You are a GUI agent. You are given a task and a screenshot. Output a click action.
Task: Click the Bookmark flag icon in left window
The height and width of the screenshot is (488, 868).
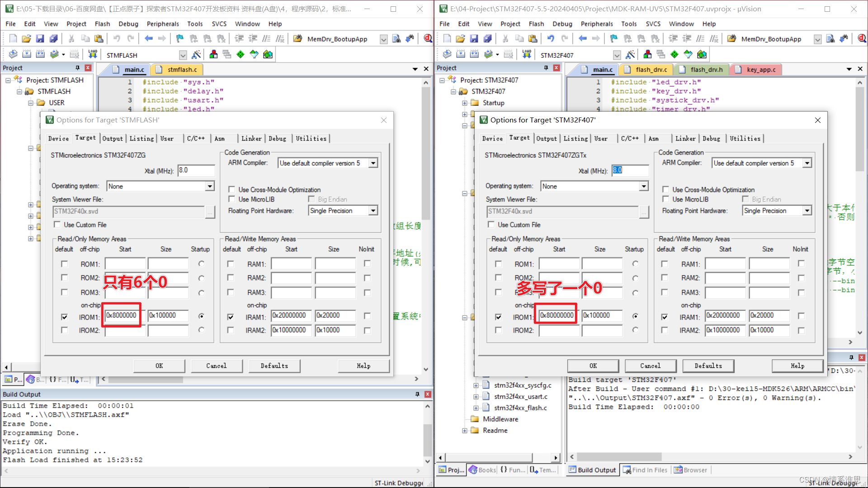(179, 39)
